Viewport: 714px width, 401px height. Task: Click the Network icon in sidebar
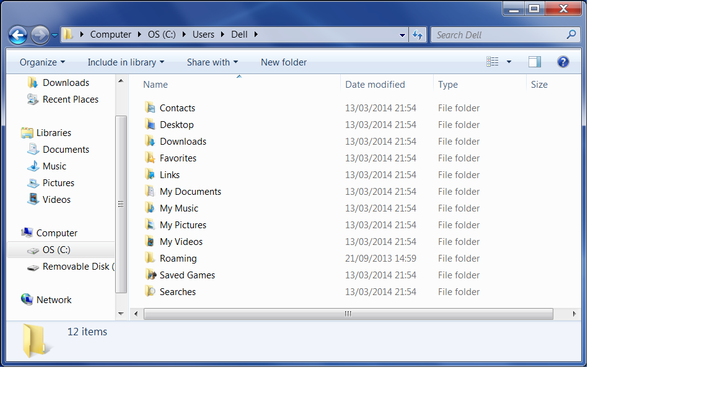coord(27,300)
